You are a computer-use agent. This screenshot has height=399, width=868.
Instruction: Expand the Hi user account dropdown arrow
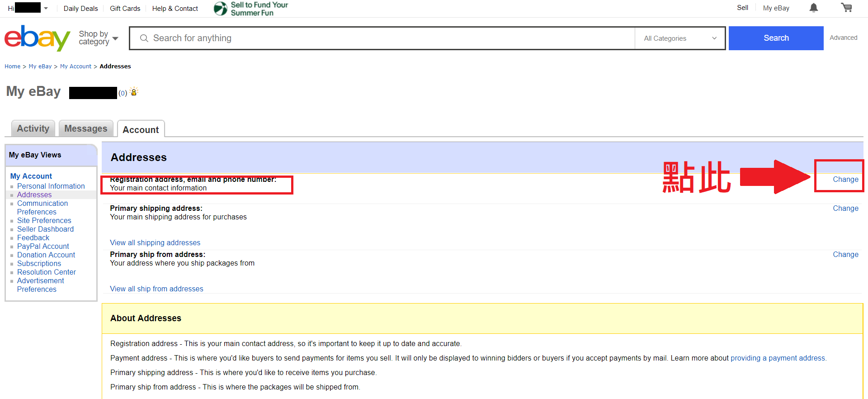(x=46, y=9)
